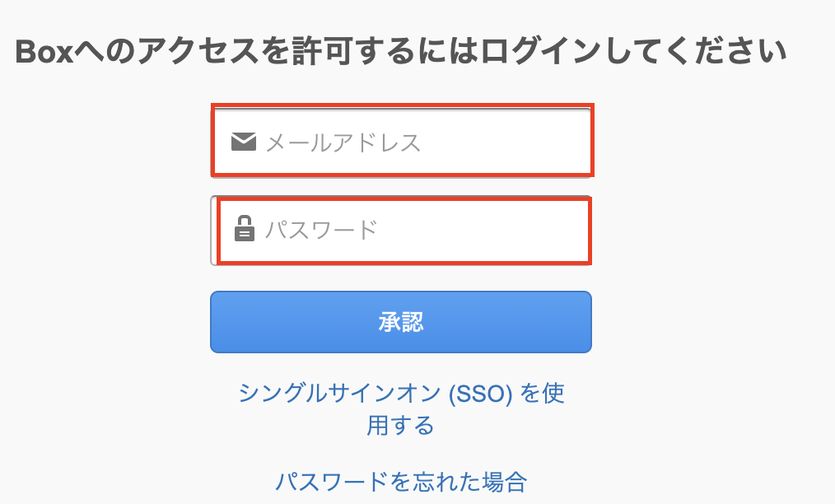This screenshot has height=504, width=835.
Task: Click the lock symbol inside the second field
Action: click(245, 230)
